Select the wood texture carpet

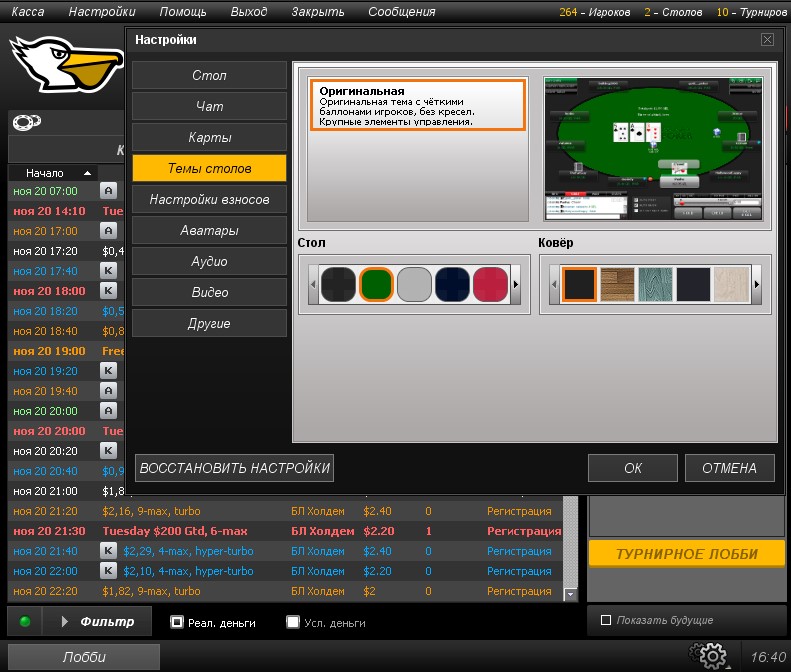(x=617, y=284)
